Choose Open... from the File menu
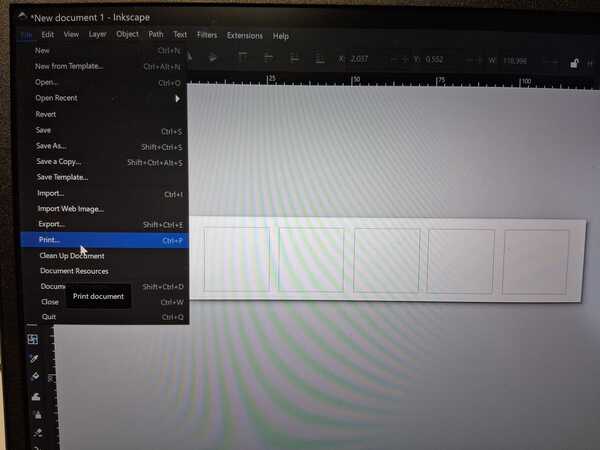This screenshot has height=450, width=600. pyautogui.click(x=104, y=82)
